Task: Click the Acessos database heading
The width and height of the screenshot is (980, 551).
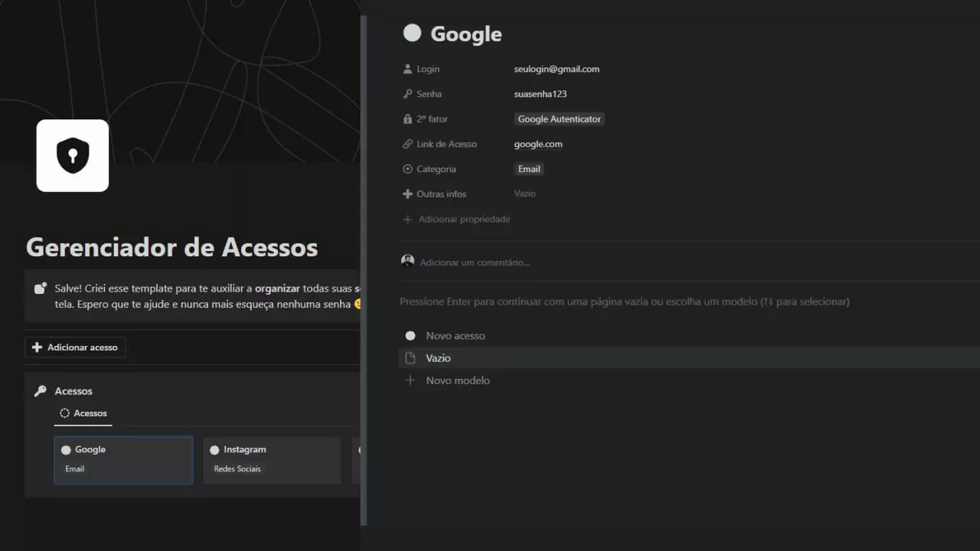Action: tap(73, 391)
